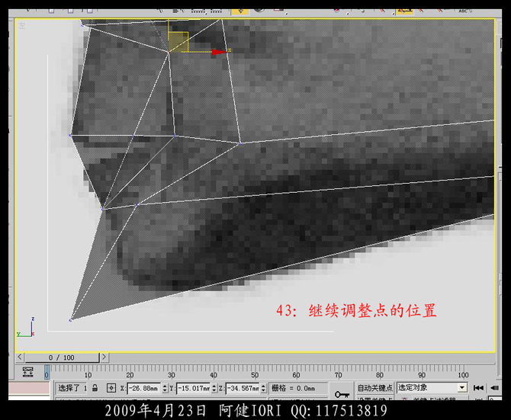Viewport: 511px width, 420px height.
Task: Click frame 100 on the track bar
Action: [x=463, y=375]
